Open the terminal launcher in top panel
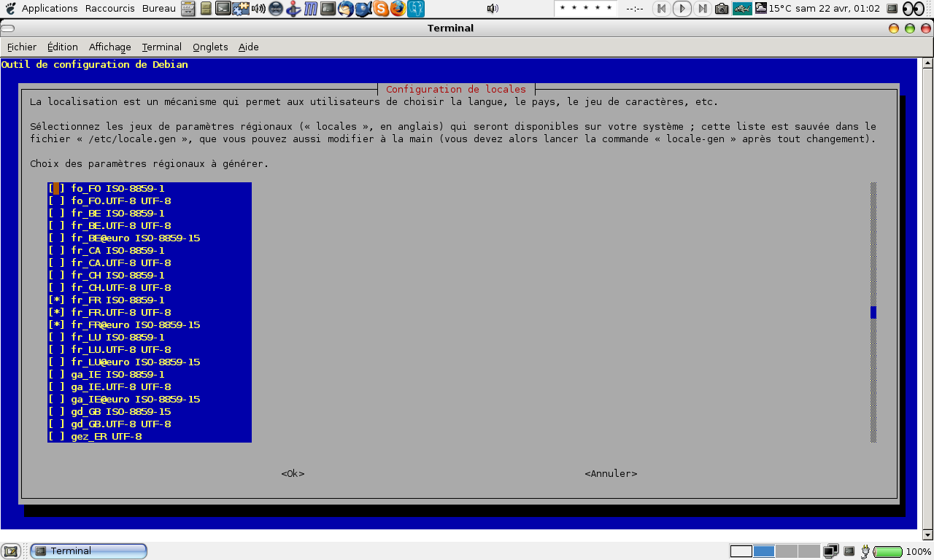934x560 pixels. click(223, 9)
